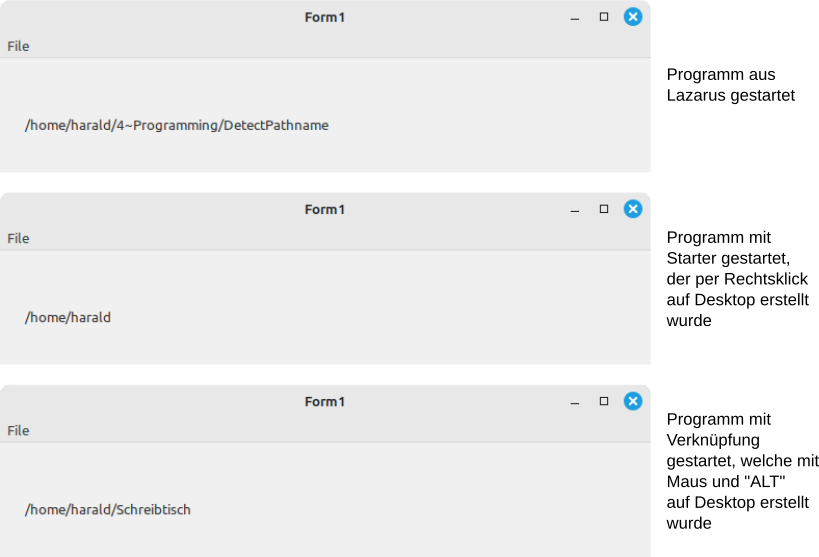Click empty form area right of Schreibtisch path
Image resolution: width=819 pixels, height=557 pixels.
click(x=420, y=509)
